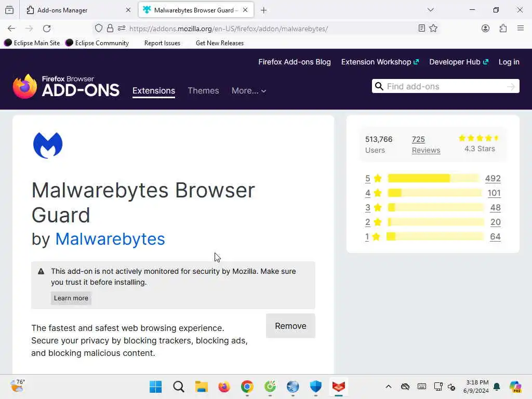Open Windows taskbar Search
Viewport: 532px width, 399px height.
click(179, 387)
